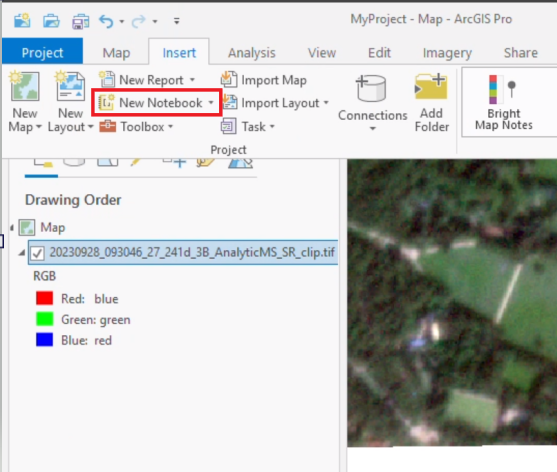The height and width of the screenshot is (472, 557).
Task: Open the Imagery ribbon tab
Action: click(447, 53)
